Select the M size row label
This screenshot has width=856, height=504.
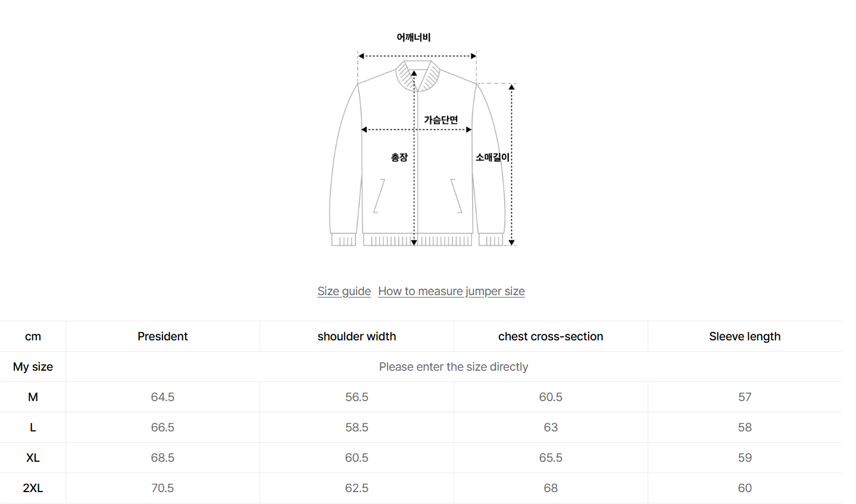pos(33,397)
